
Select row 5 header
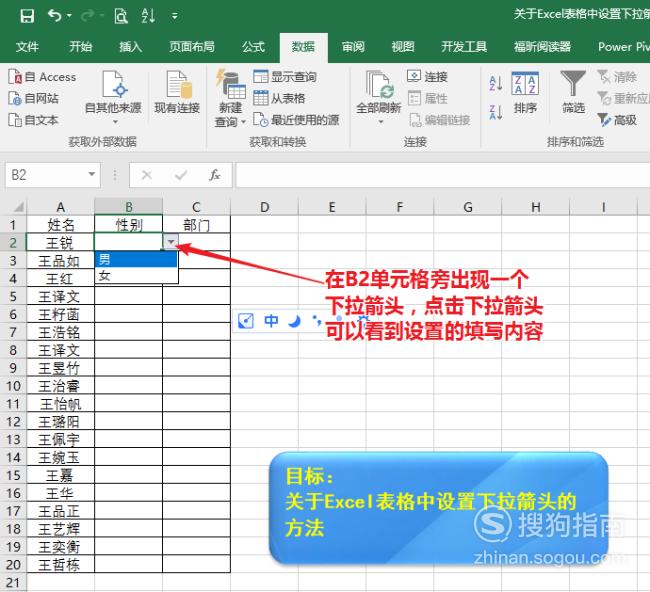coord(13,296)
